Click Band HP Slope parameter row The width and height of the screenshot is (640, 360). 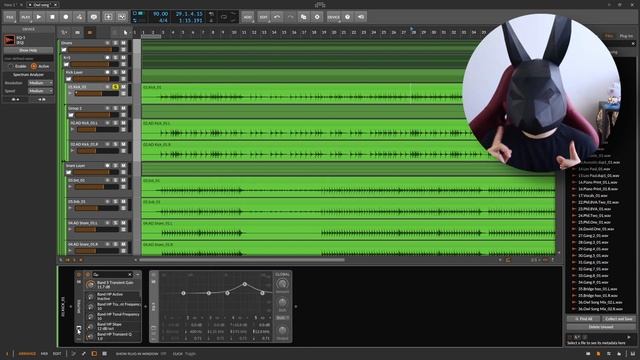[113, 326]
